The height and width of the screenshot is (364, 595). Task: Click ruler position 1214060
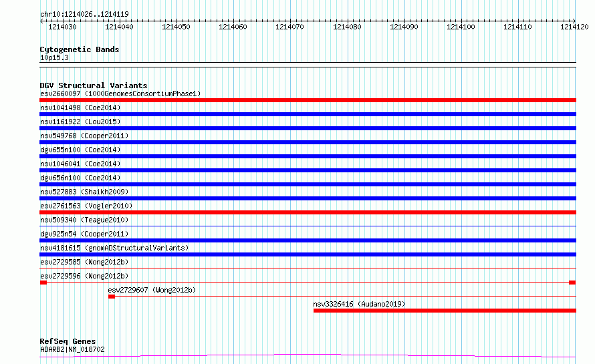pos(233,27)
